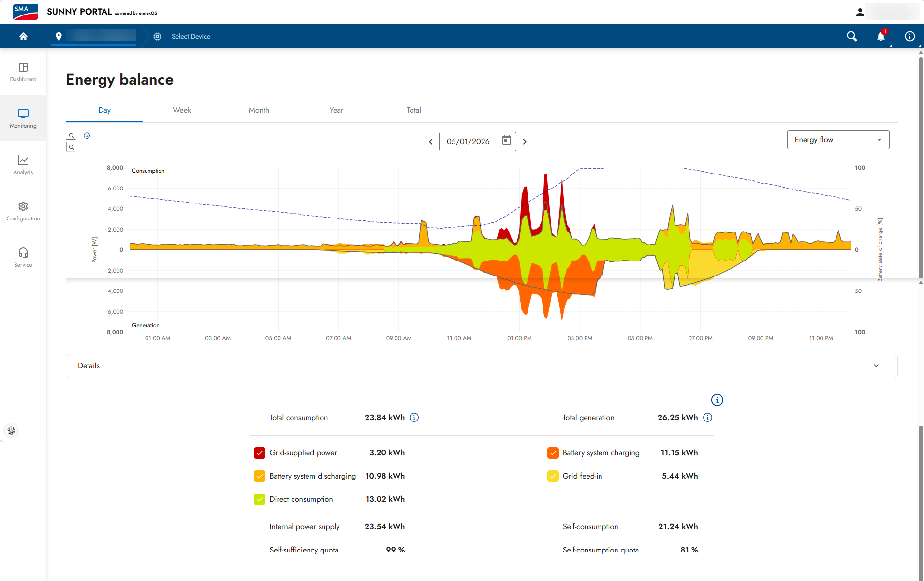924x581 pixels.
Task: Click Select Device breadcrumb
Action: pos(191,36)
